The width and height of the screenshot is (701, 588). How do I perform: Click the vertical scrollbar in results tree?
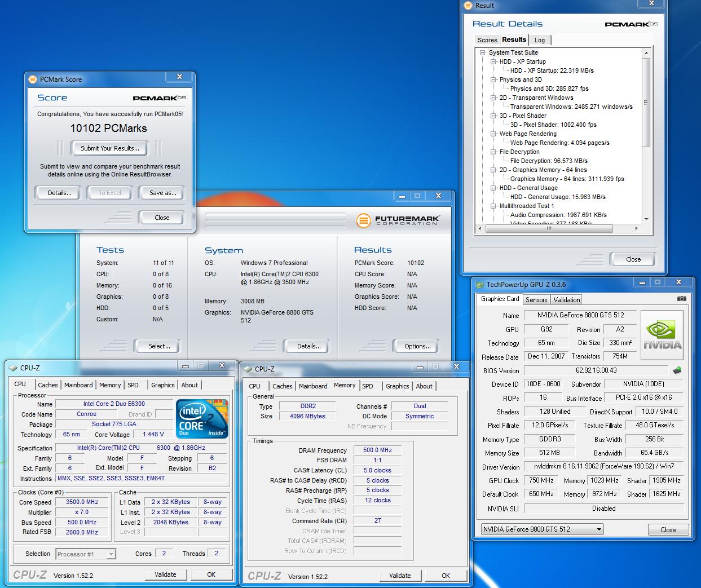point(646,102)
